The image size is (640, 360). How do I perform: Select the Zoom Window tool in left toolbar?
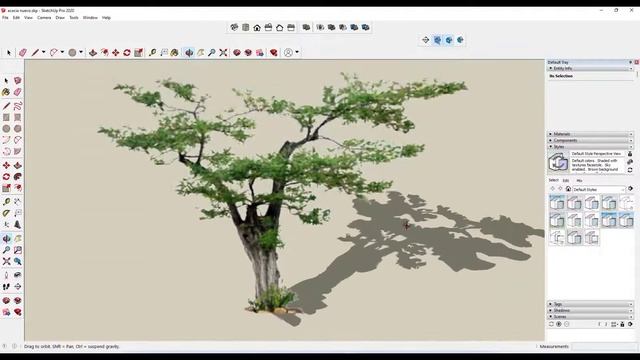[18, 250]
